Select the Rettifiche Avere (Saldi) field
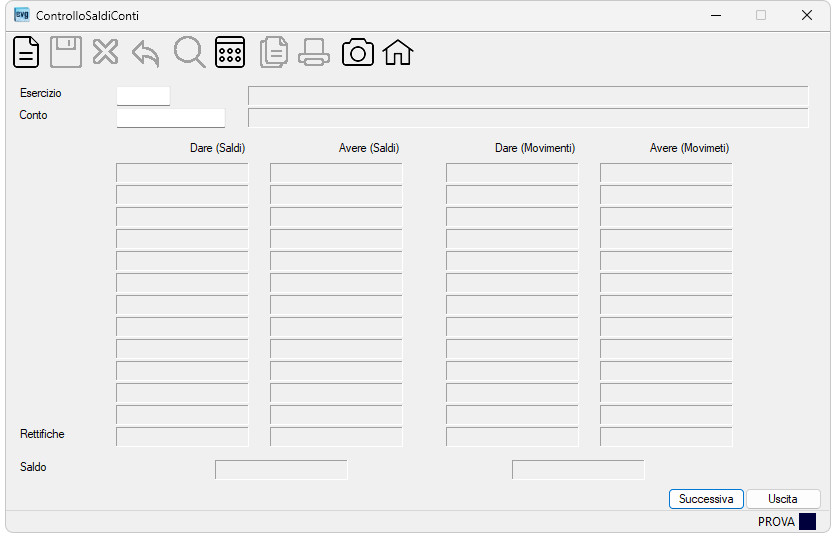836x538 pixels. click(336, 437)
